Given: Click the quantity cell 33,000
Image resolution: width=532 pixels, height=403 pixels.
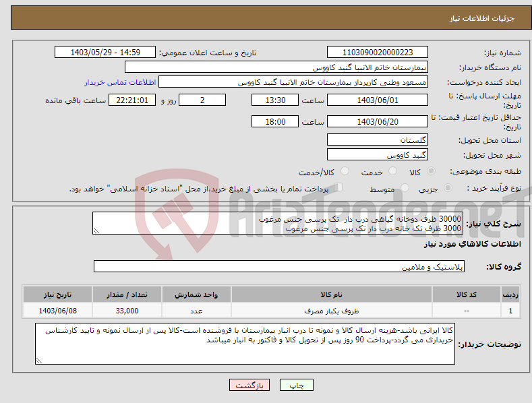Looking at the screenshot, I should pyautogui.click(x=127, y=311).
